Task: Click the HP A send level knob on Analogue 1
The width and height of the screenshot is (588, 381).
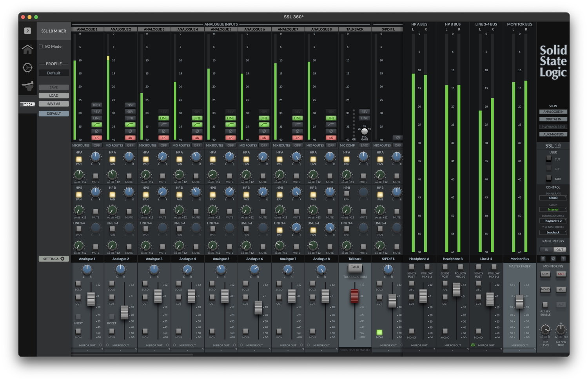Action: [x=79, y=175]
